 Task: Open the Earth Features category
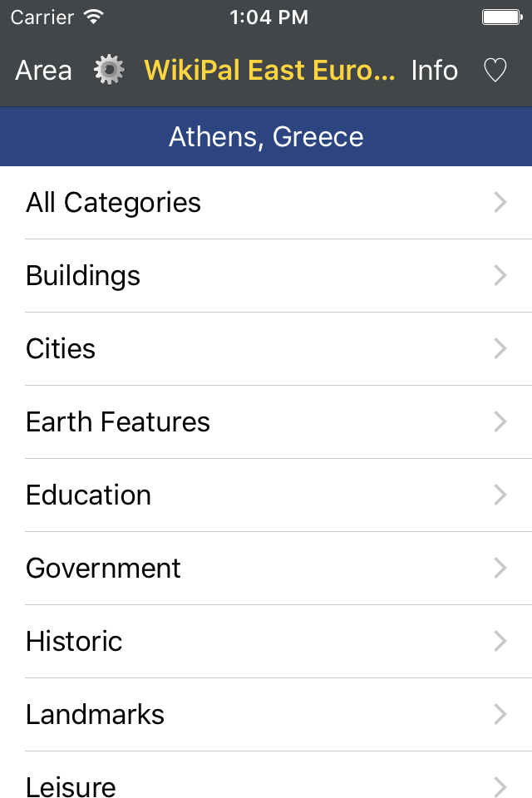click(266, 422)
